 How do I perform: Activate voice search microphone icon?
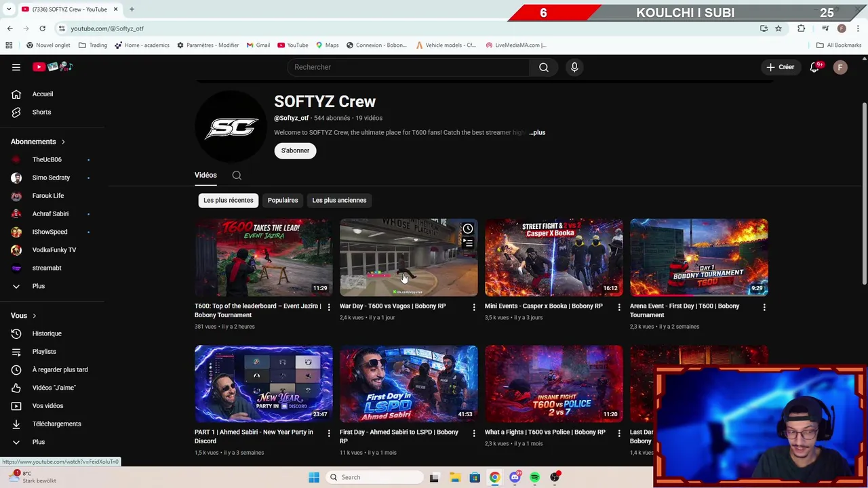coord(574,67)
